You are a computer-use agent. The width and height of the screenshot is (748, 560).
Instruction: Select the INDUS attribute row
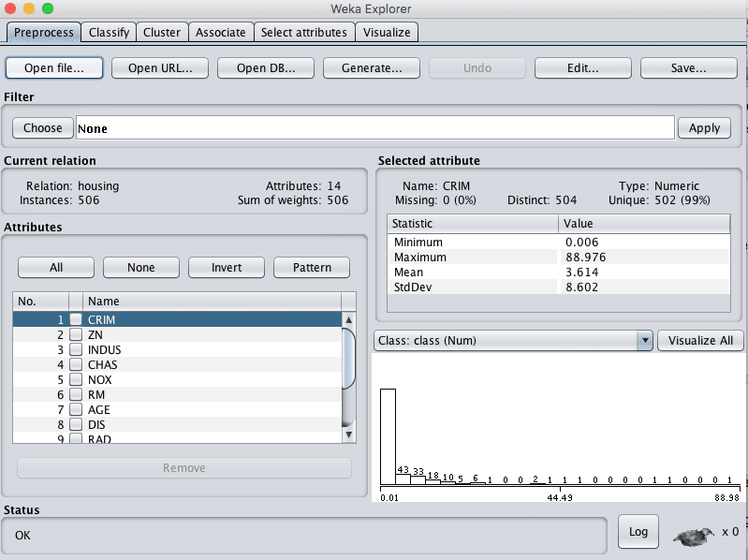pos(178,349)
